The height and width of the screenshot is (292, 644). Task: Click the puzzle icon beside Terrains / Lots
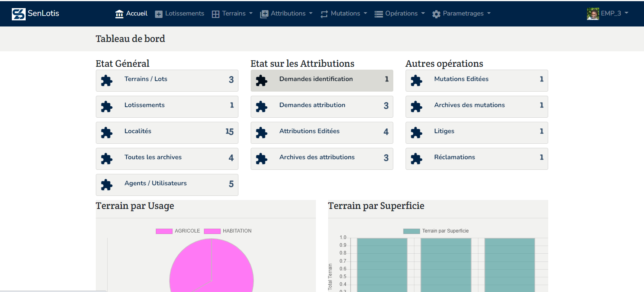pyautogui.click(x=107, y=81)
